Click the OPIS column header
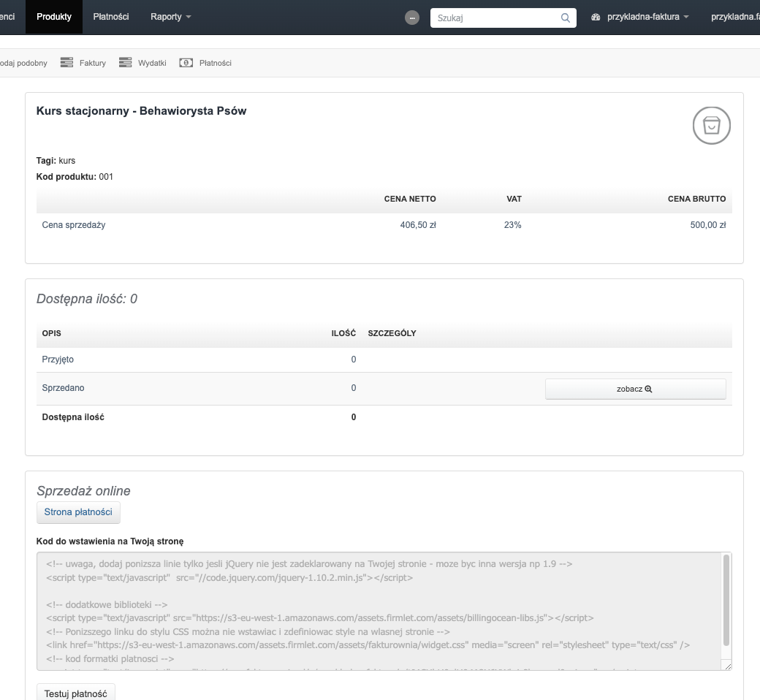The width and height of the screenshot is (760, 700). (x=51, y=333)
